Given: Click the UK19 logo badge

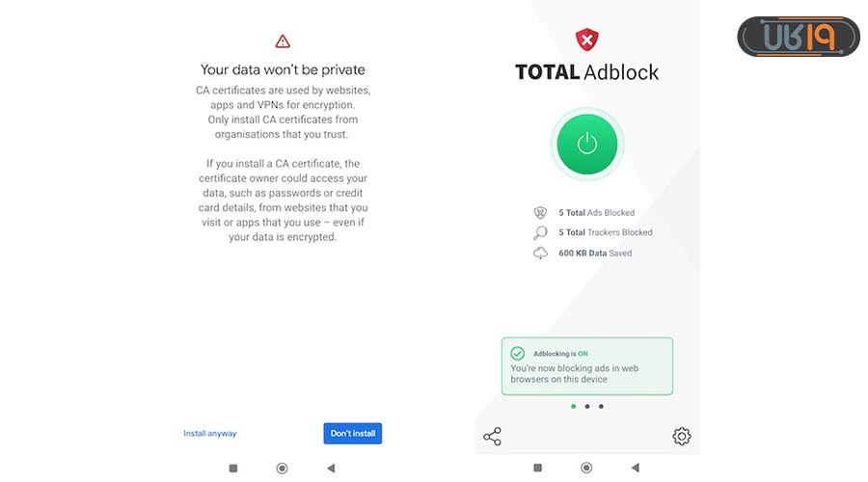Looking at the screenshot, I should 798,37.
